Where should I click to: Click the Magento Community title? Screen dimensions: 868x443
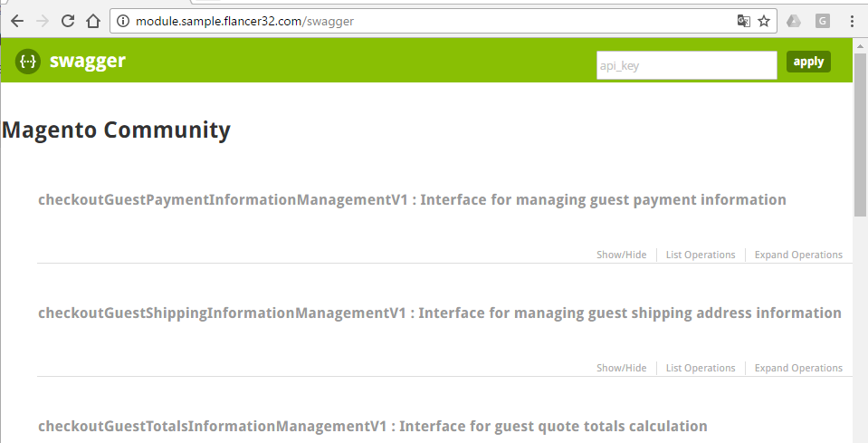[116, 130]
